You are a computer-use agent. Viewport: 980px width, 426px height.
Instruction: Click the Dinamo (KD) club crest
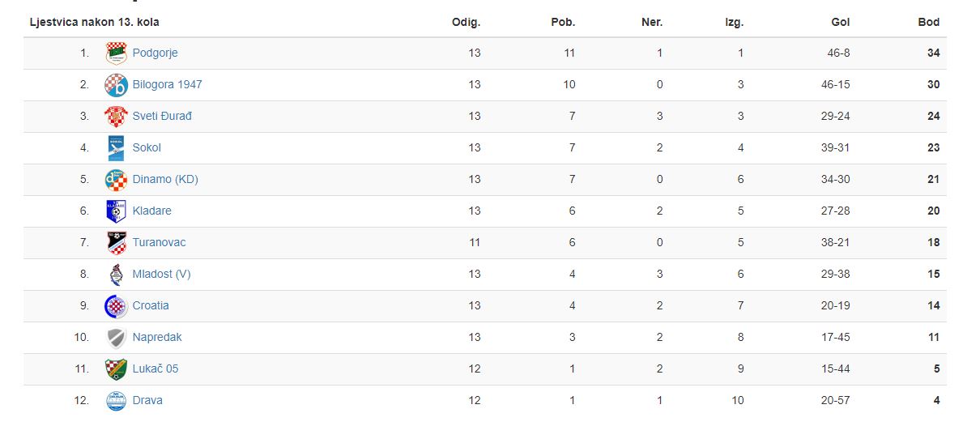pyautogui.click(x=117, y=180)
